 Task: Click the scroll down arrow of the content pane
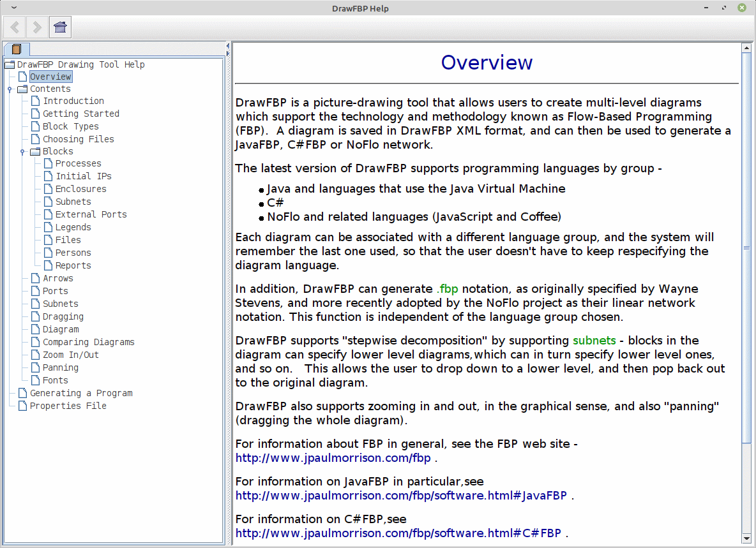click(746, 539)
